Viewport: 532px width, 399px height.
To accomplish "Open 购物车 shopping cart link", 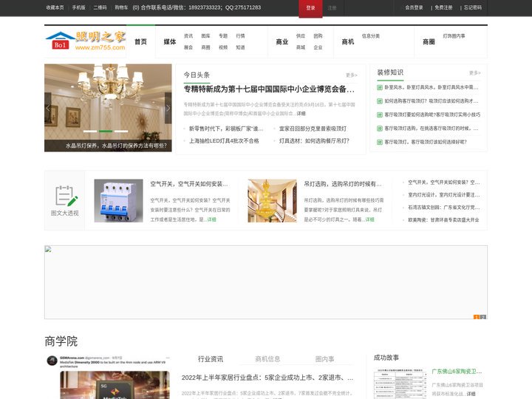I will click(x=121, y=7).
